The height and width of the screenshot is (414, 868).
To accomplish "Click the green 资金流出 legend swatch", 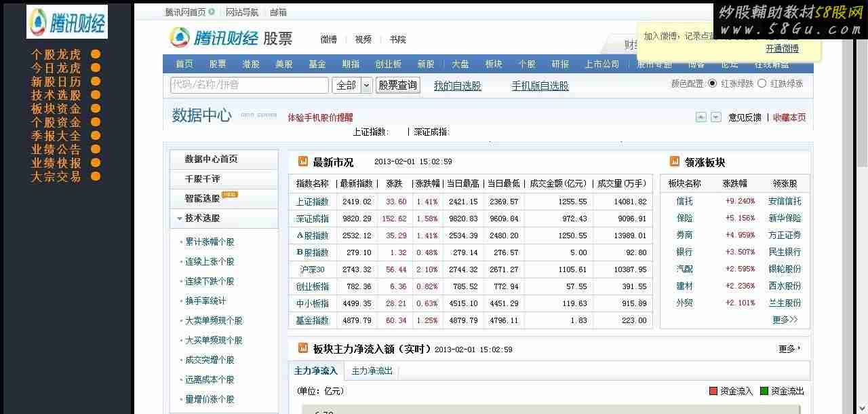I will 764,391.
